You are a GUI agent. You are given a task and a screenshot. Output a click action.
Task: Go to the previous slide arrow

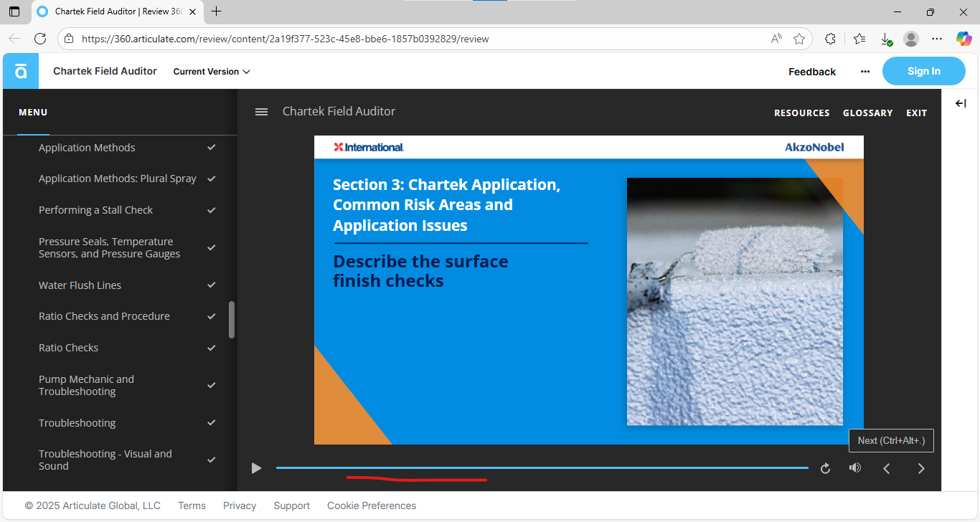tap(887, 468)
